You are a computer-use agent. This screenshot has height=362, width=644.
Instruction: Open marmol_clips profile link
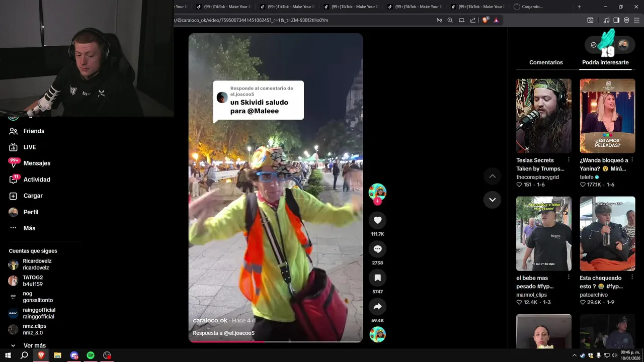click(x=531, y=295)
